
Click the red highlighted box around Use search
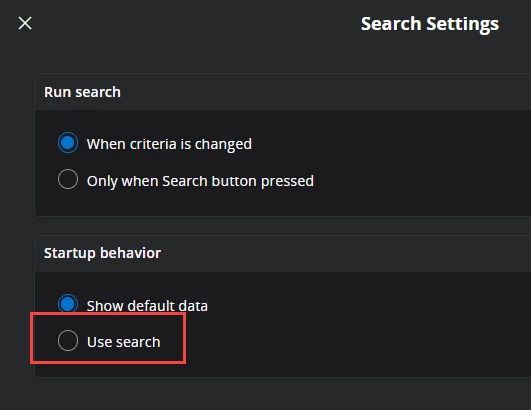pos(108,338)
